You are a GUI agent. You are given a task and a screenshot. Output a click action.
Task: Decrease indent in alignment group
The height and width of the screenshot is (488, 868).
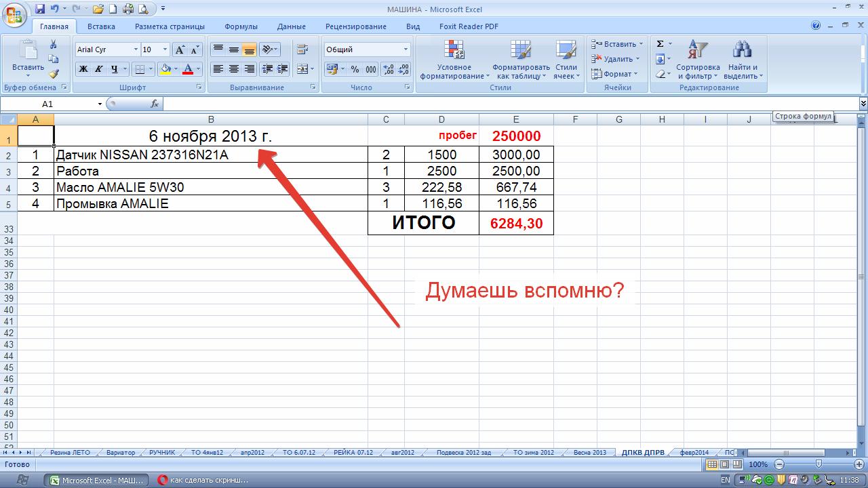267,69
